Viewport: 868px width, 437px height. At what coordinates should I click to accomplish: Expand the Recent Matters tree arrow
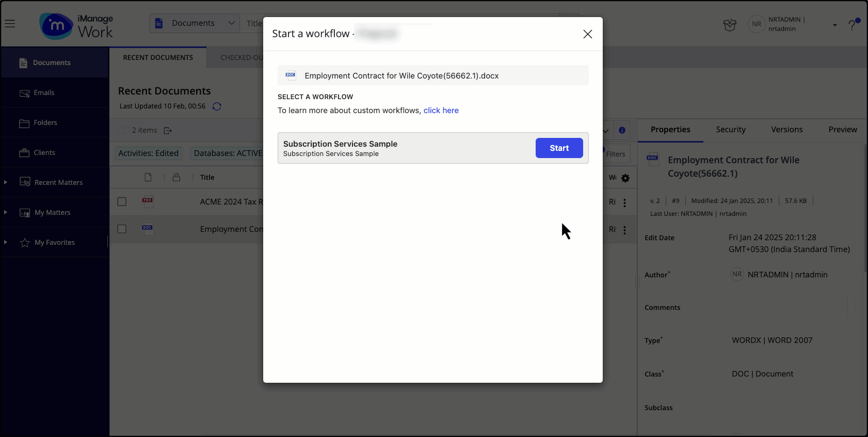click(x=6, y=182)
